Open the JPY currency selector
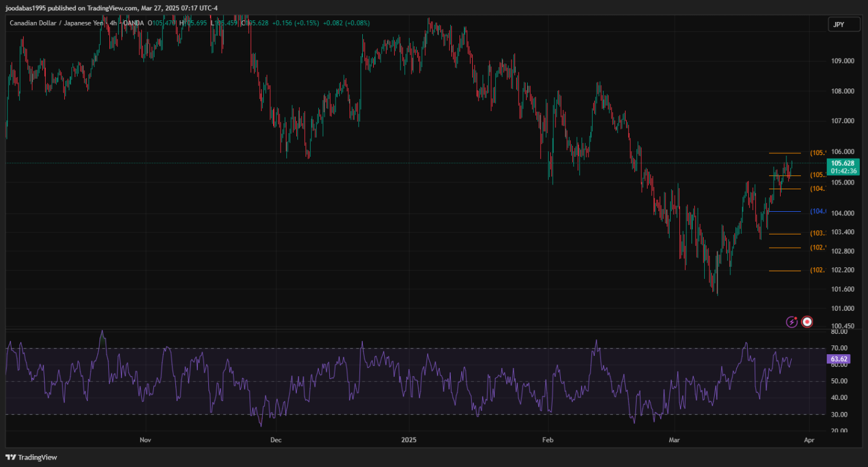Screen dimensions: 868x467 point(839,24)
